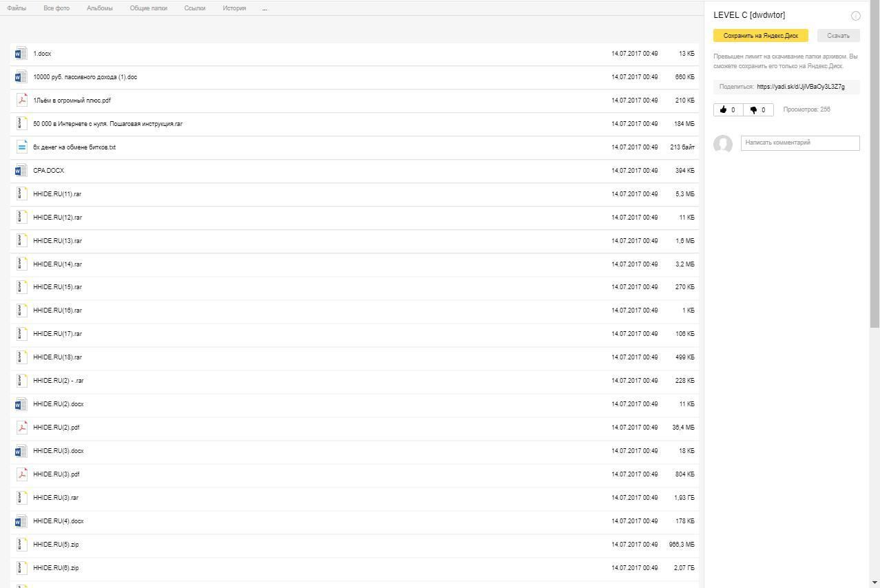Click the user avatar beside comment box
This screenshot has width=880, height=588.
coord(722,144)
